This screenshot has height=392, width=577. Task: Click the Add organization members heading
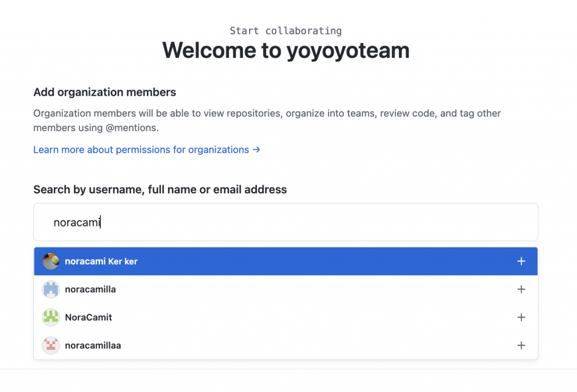105,92
